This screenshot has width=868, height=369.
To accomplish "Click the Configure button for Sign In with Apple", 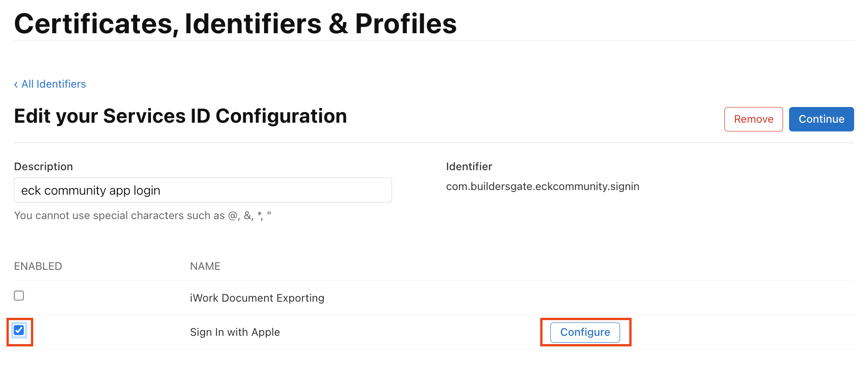I will point(585,332).
